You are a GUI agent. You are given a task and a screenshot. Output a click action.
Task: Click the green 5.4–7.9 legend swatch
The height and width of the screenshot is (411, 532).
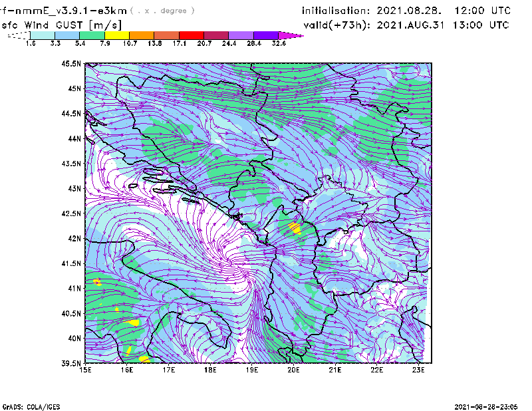(x=92, y=35)
